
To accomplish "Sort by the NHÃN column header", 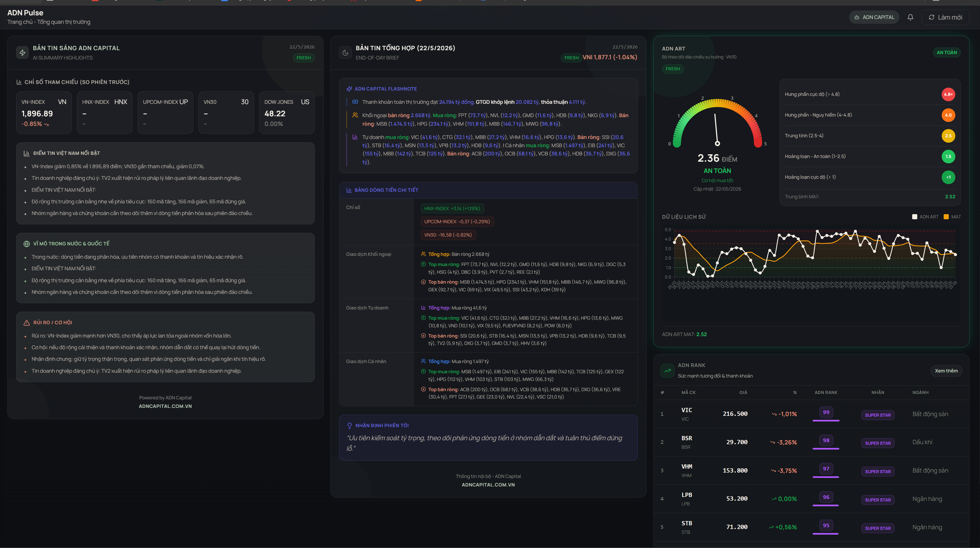I will coord(878,393).
